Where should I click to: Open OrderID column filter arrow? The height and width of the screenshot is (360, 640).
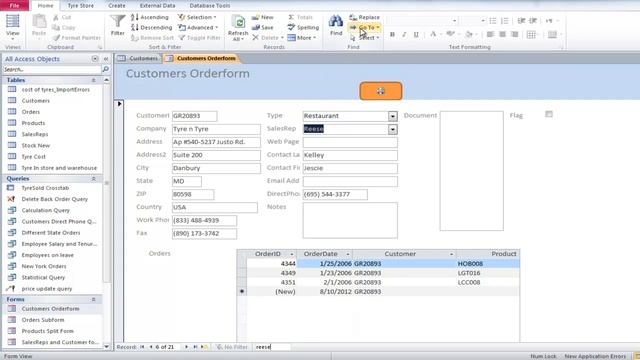pos(291,254)
